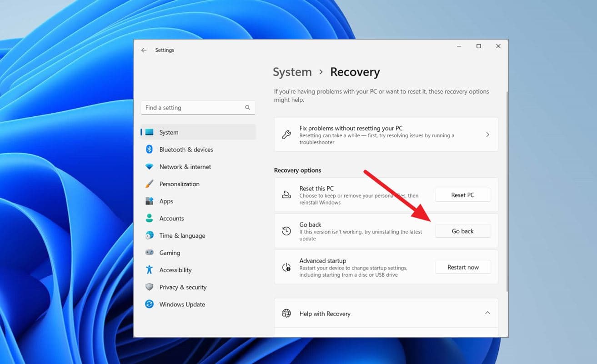Viewport: 597px width, 364px height.
Task: Click the vertical scrollbar of Recovery page
Action: tap(507, 191)
